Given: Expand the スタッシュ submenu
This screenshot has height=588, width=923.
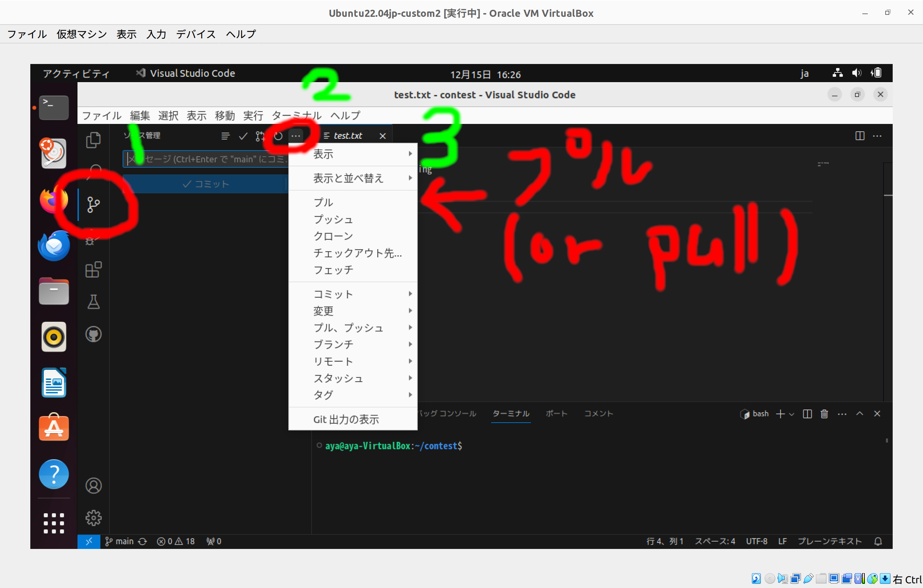Looking at the screenshot, I should point(353,378).
